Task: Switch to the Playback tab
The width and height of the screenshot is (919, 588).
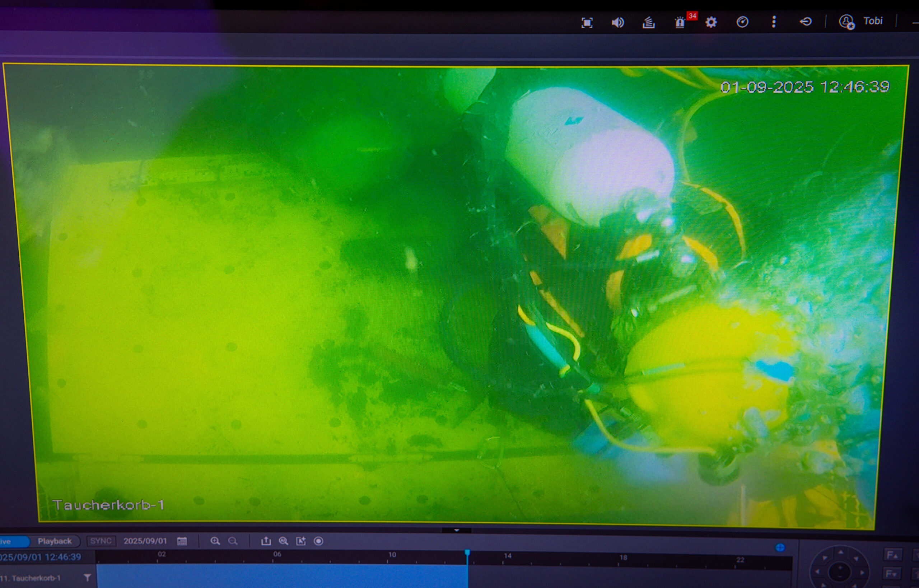Action: 55,541
